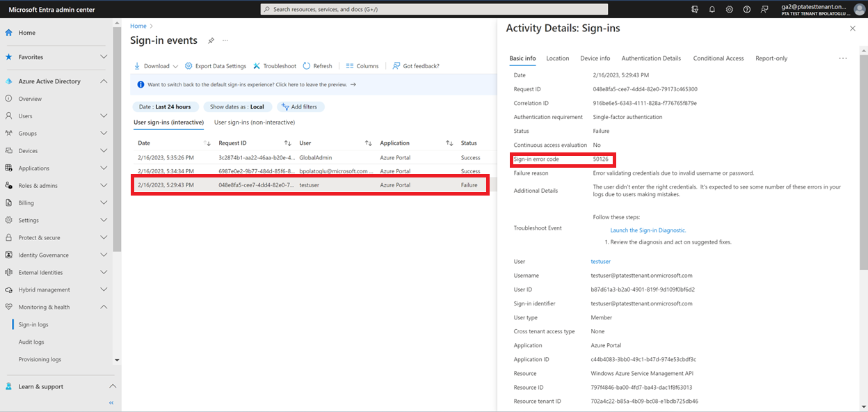
Task: Expand the Billing sidebar section
Action: (x=104, y=203)
